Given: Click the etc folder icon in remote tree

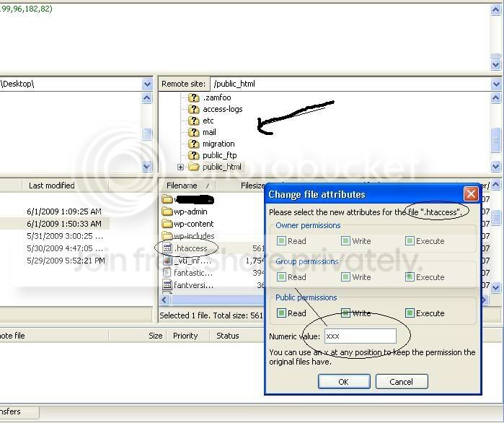Looking at the screenshot, I should coord(193,121).
